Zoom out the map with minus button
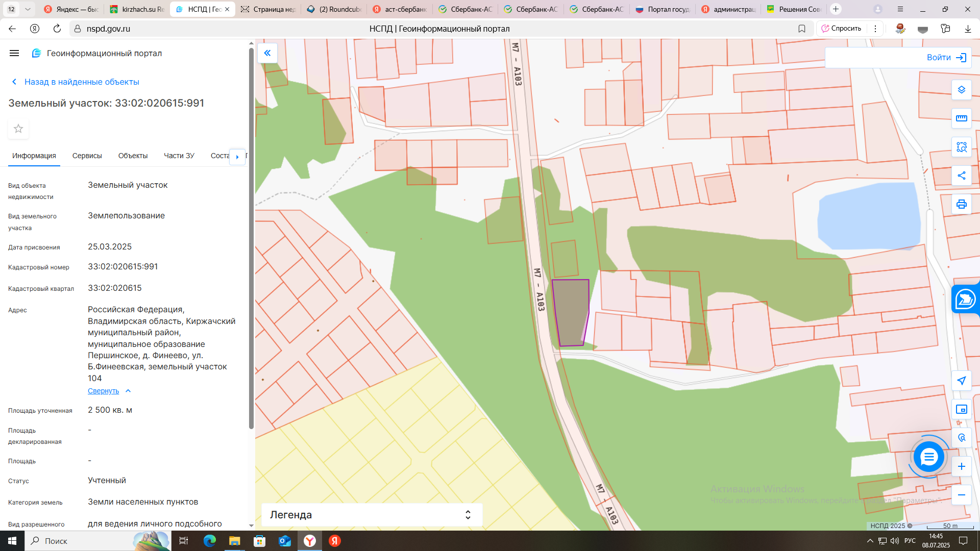980x551 pixels. tap(961, 495)
